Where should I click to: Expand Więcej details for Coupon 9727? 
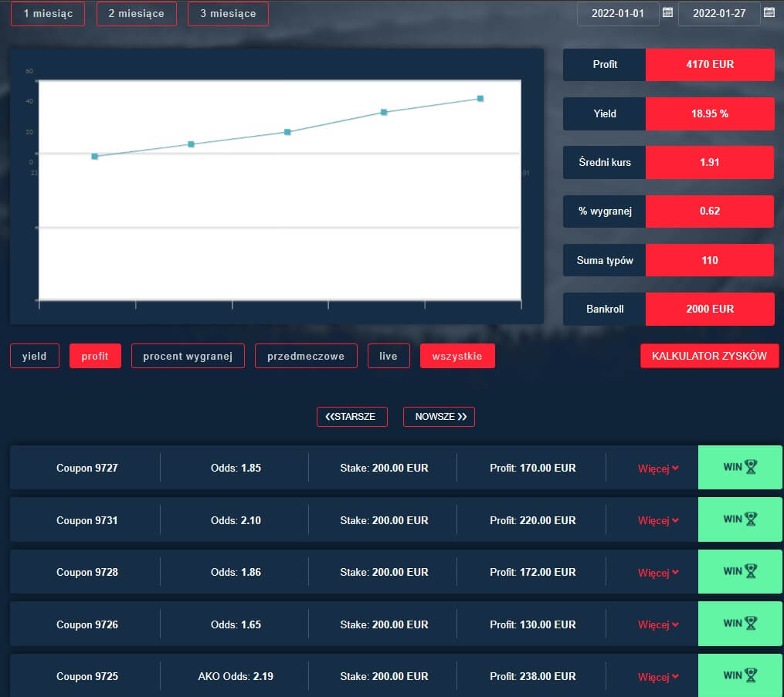pos(658,469)
